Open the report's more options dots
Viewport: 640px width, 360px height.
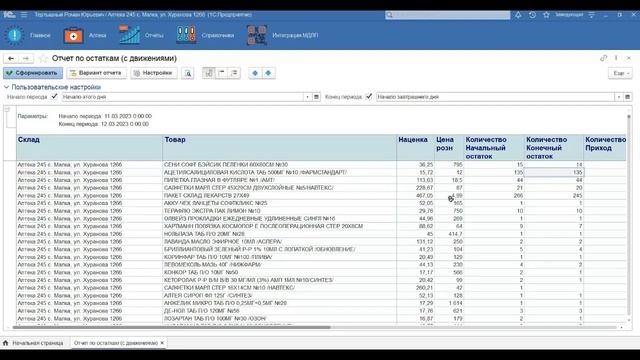(x=616, y=58)
